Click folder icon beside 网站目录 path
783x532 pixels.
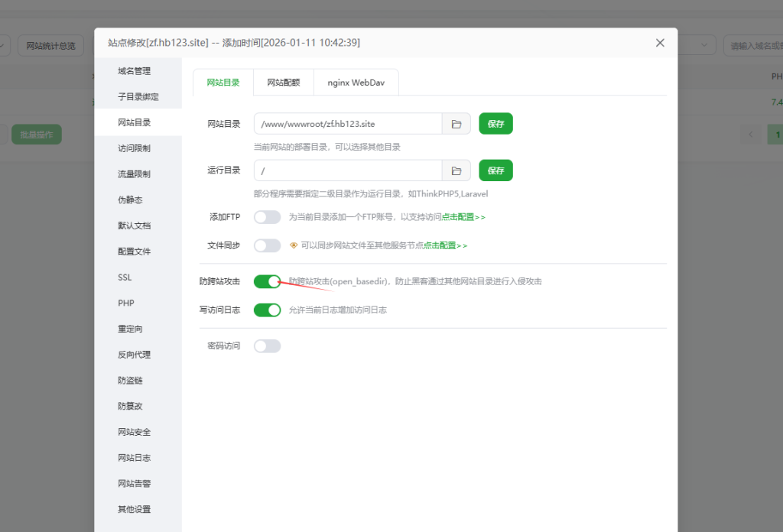coord(456,124)
